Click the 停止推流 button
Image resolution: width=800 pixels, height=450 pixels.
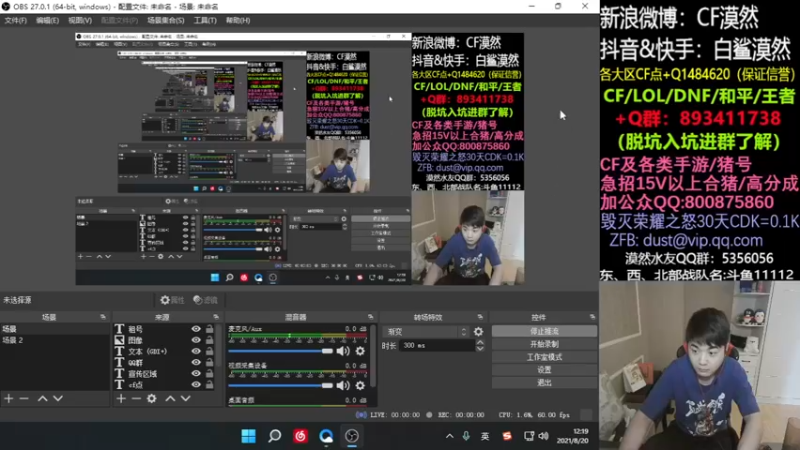pyautogui.click(x=544, y=331)
